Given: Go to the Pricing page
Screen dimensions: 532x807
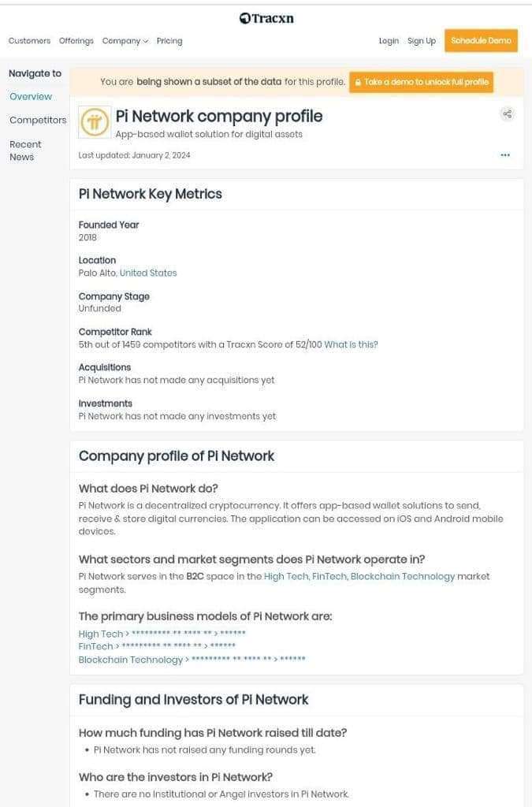Looking at the screenshot, I should 169,41.
